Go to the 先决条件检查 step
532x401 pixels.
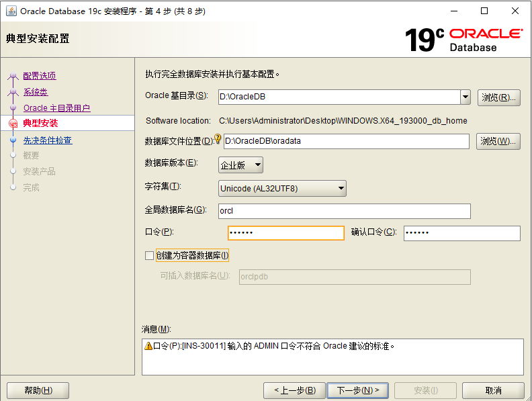coord(48,140)
